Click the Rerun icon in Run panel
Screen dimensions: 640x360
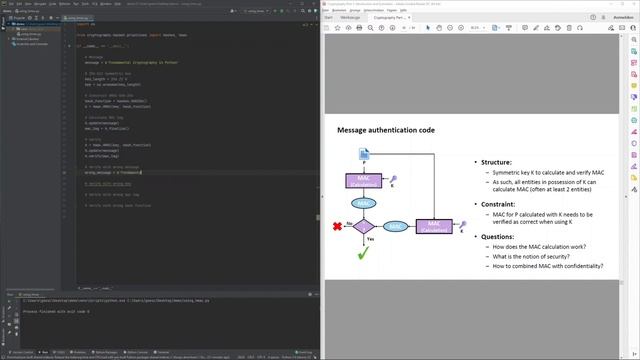(9, 301)
